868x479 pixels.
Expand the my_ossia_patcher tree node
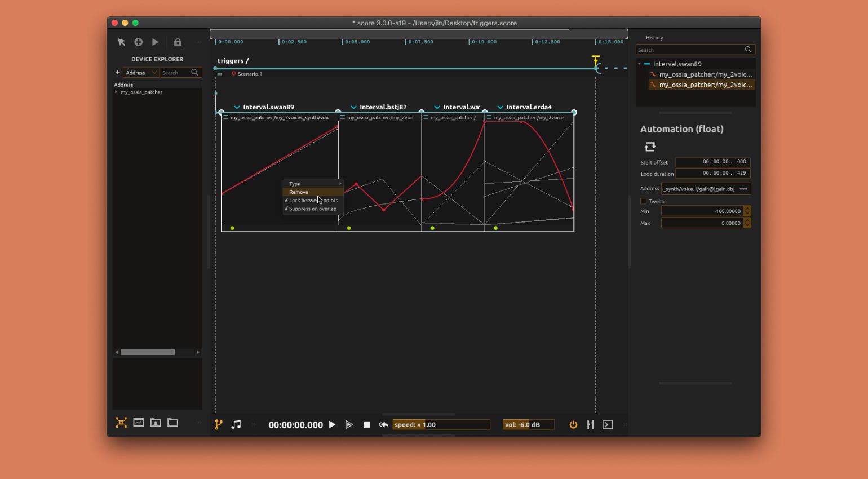116,92
